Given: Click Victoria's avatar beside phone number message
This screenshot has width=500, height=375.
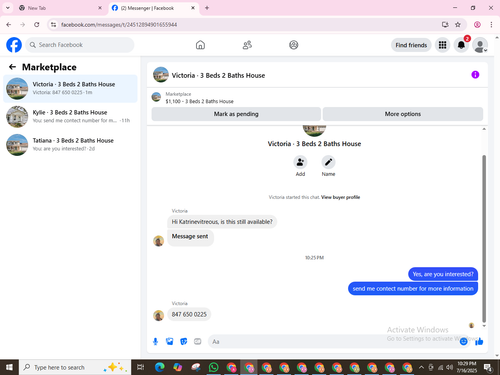Looking at the screenshot, I should coord(158,315).
